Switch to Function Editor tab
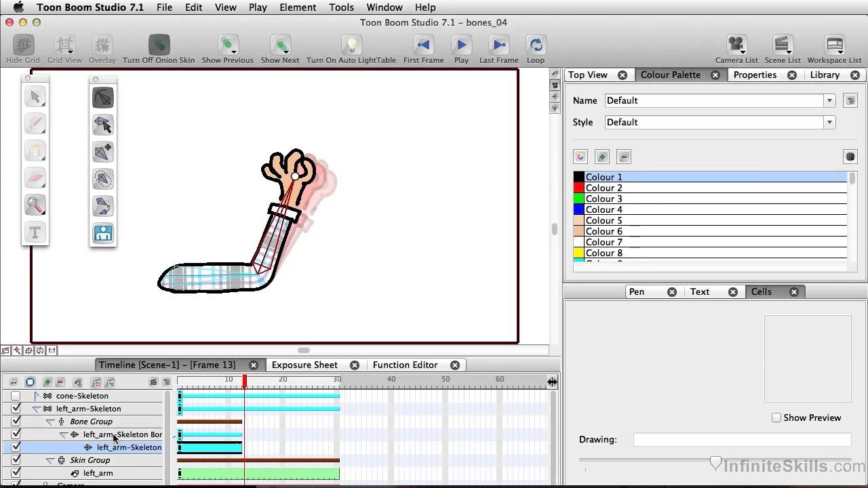Image resolution: width=868 pixels, height=488 pixels. (406, 365)
